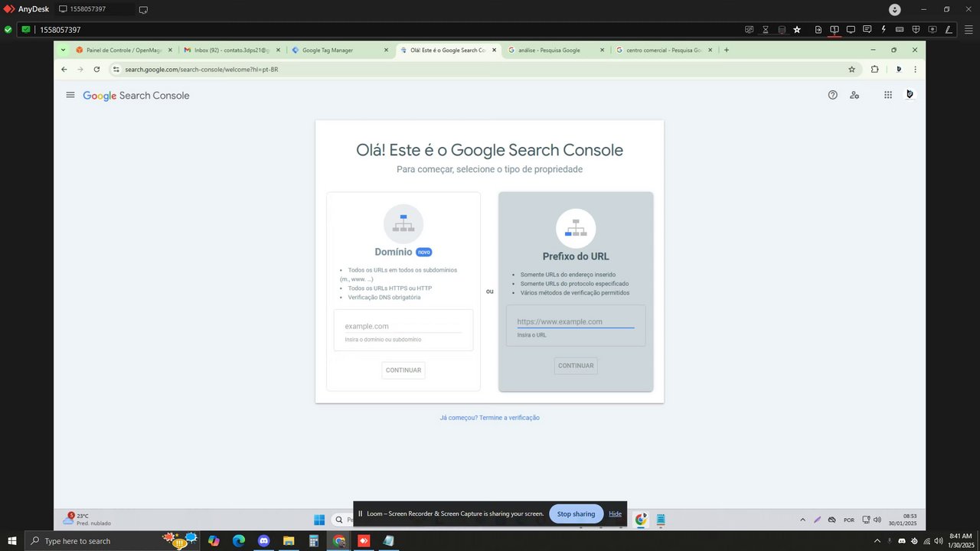This screenshot has height=551, width=980.
Task: Open remote POR language indicator
Action: click(848, 520)
